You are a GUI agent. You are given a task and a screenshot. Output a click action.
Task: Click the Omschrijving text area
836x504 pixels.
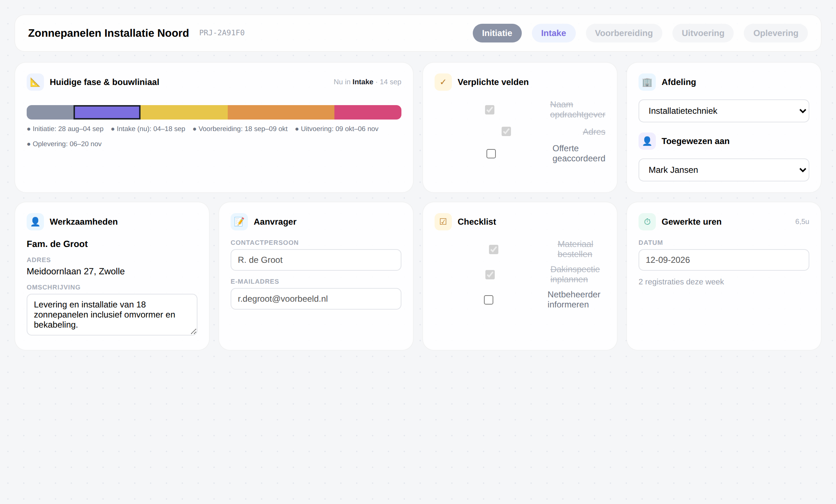coord(112,315)
